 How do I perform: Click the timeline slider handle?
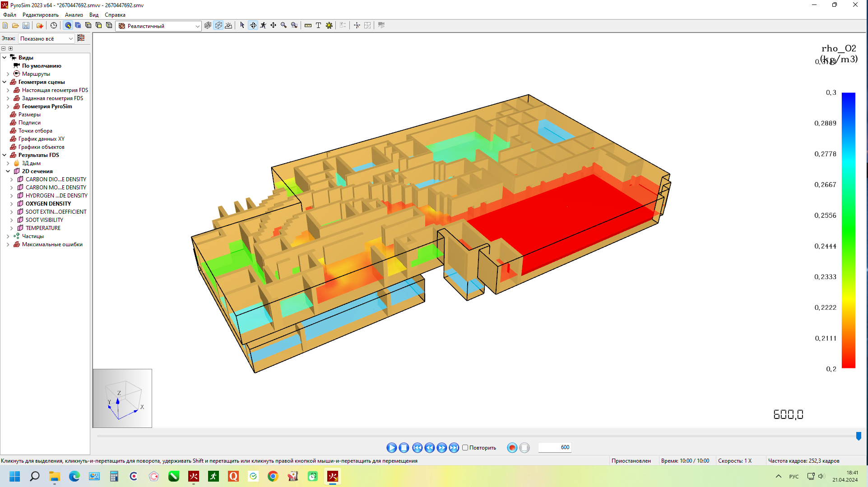859,436
